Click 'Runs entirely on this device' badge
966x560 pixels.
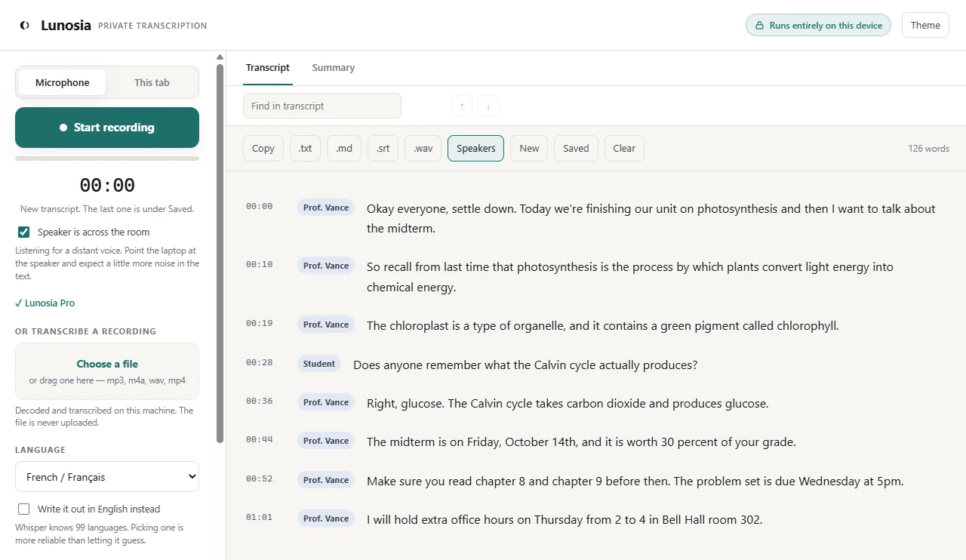(x=818, y=25)
